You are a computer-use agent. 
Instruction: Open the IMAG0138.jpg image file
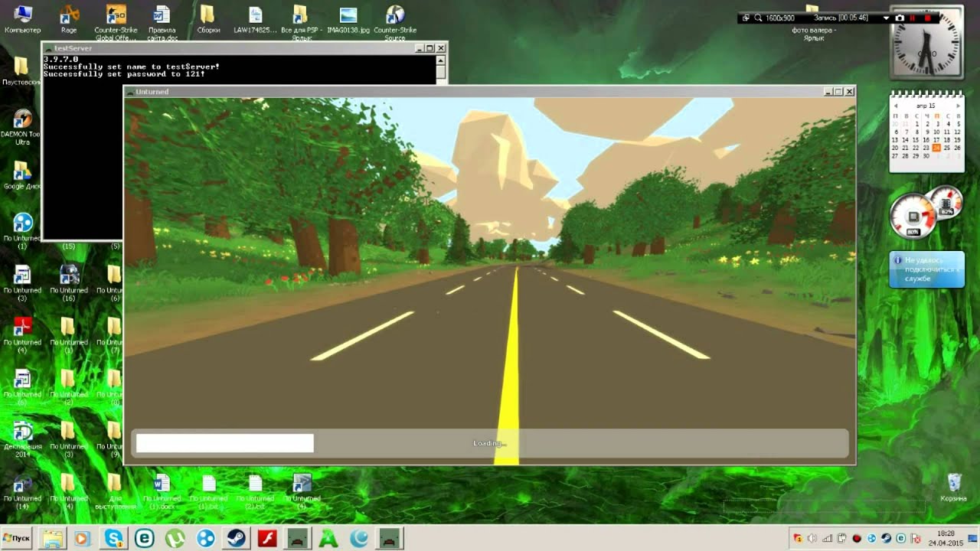coord(348,19)
